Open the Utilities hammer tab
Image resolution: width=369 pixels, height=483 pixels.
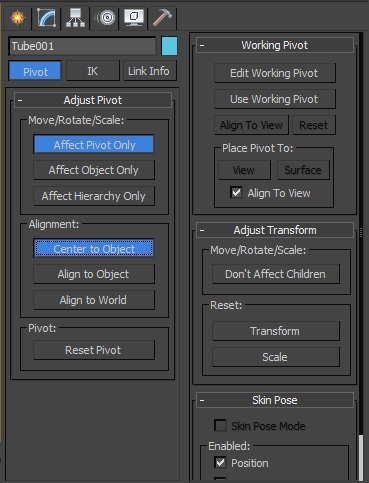click(162, 17)
